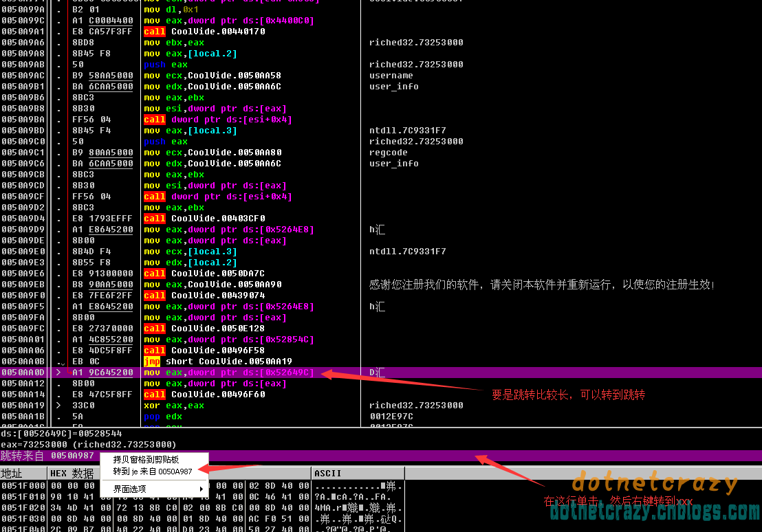Select ASCII text '?A.■cA.?A..FA.' in dump
Image resolution: width=762 pixels, height=532 pixels.
pyautogui.click(x=353, y=497)
